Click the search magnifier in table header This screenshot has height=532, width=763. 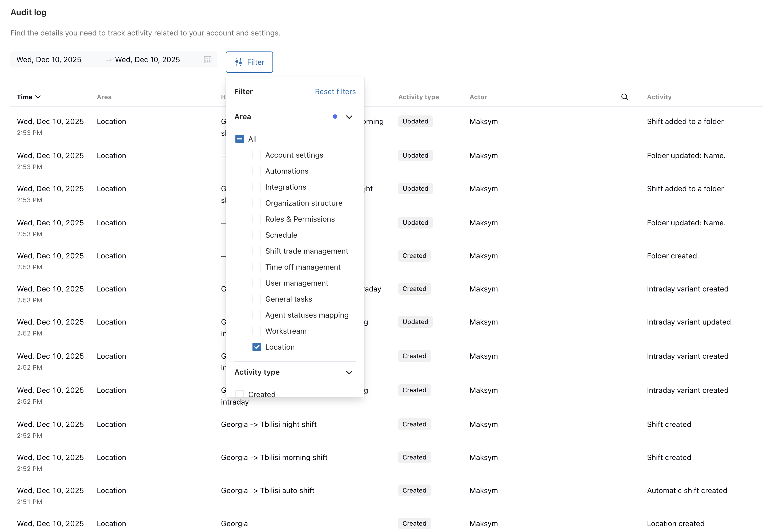pyautogui.click(x=624, y=97)
